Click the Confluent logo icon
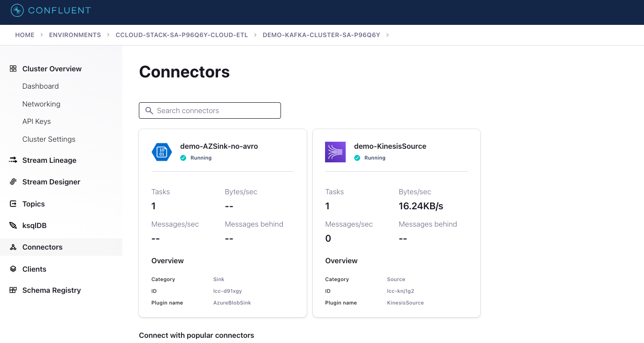 tap(17, 10)
